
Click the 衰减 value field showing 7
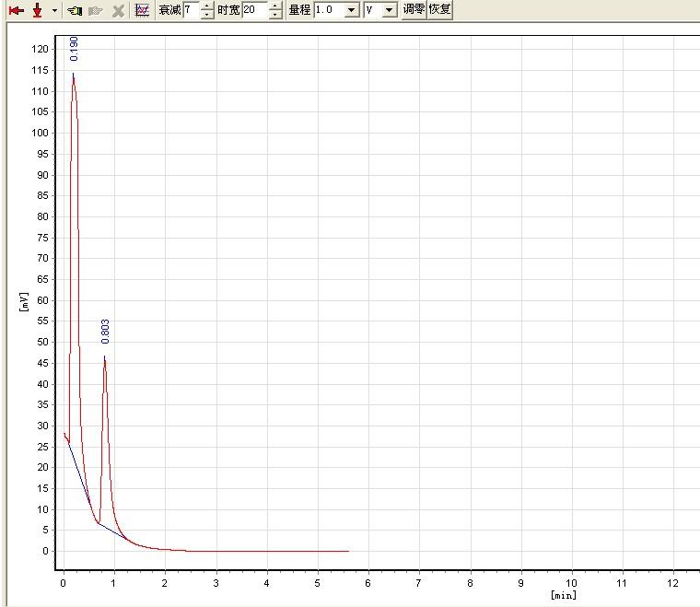192,10
